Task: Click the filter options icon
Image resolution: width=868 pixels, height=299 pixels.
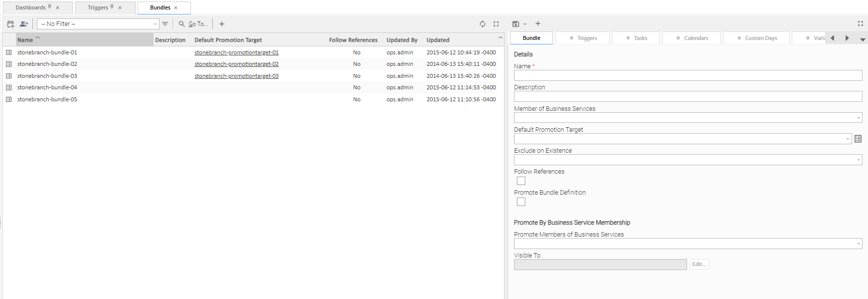Action: coord(165,24)
